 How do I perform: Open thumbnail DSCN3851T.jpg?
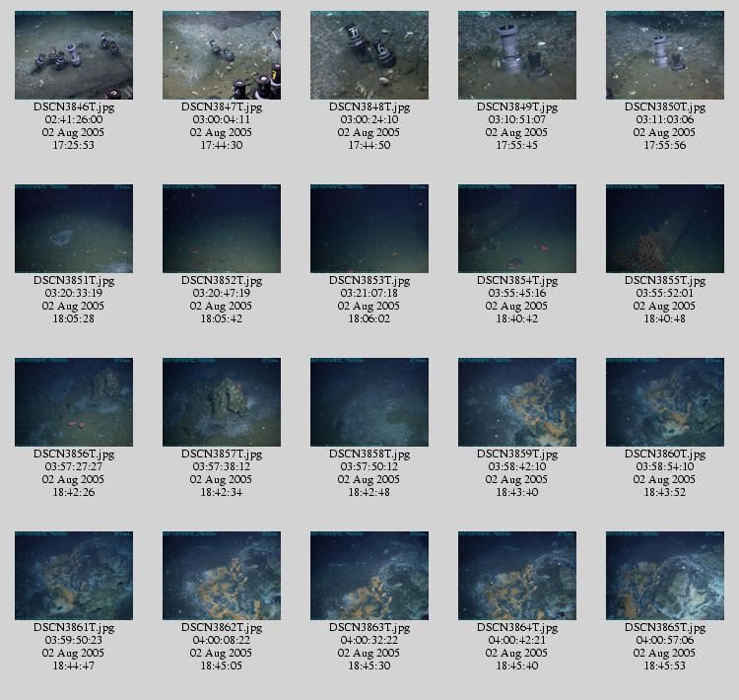74,229
